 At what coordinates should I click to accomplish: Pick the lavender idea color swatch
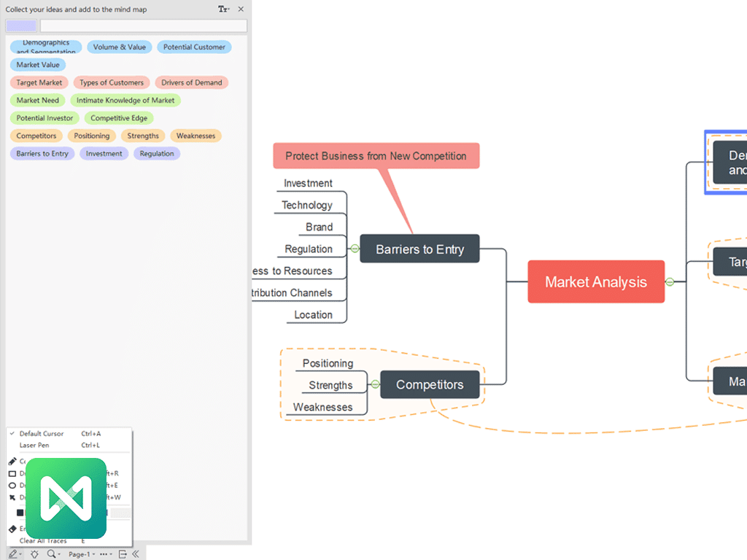(21, 26)
